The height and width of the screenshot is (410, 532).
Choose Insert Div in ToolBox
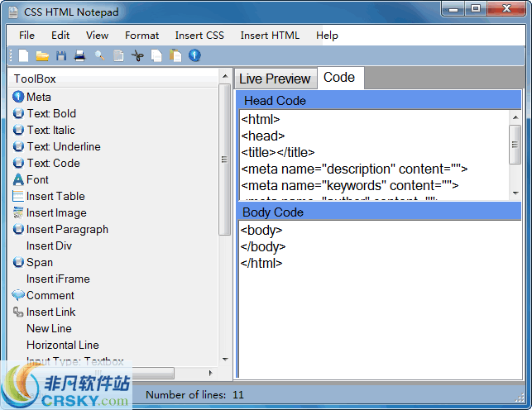coord(49,246)
